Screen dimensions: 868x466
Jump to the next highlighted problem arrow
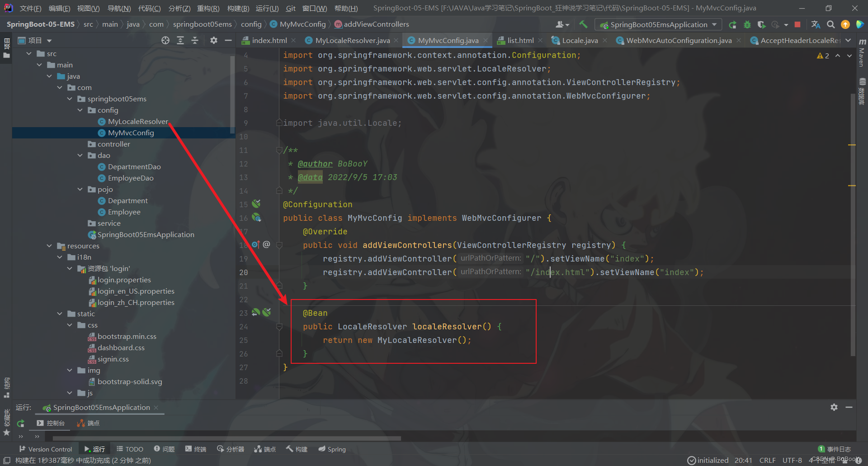(x=849, y=56)
